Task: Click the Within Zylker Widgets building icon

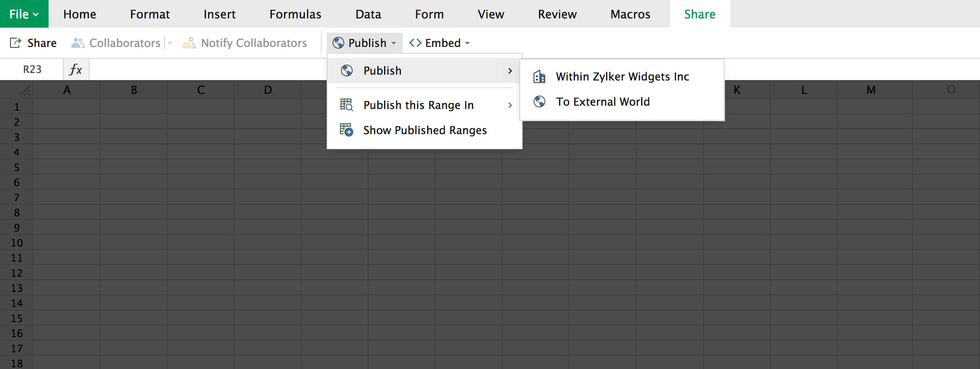Action: pos(539,77)
